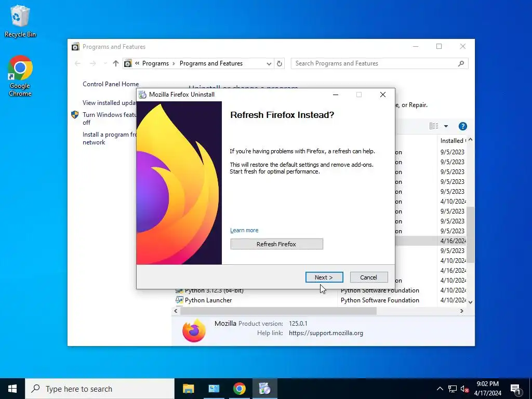The width and height of the screenshot is (532, 399).
Task: Click the scroll down arrow of program list
Action: (x=470, y=302)
